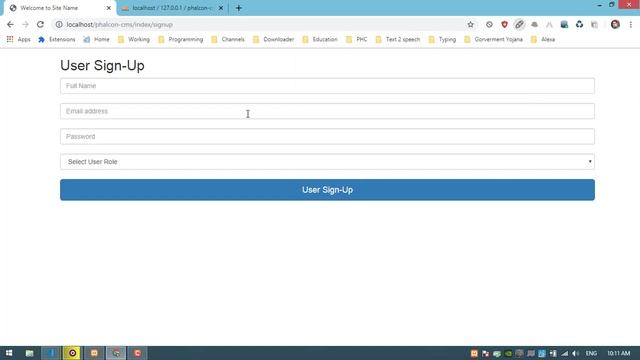Focus the Full Name input field
This screenshot has width=640, height=360.
[327, 86]
